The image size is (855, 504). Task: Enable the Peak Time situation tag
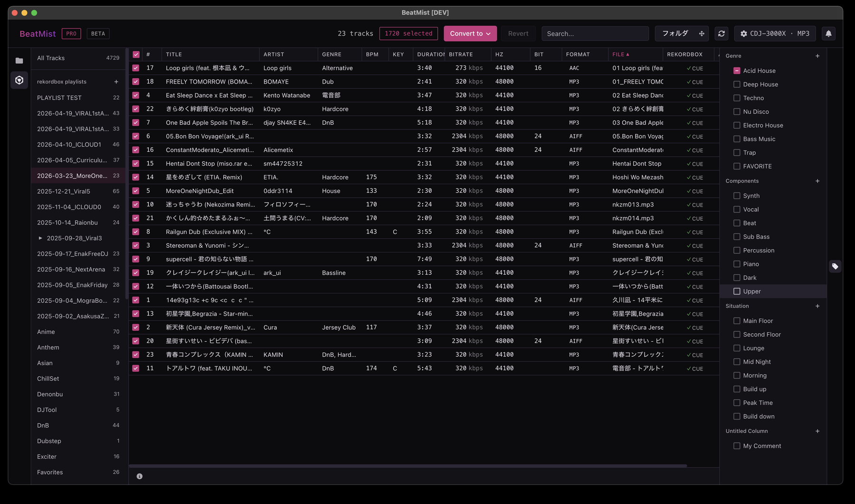[x=737, y=403]
